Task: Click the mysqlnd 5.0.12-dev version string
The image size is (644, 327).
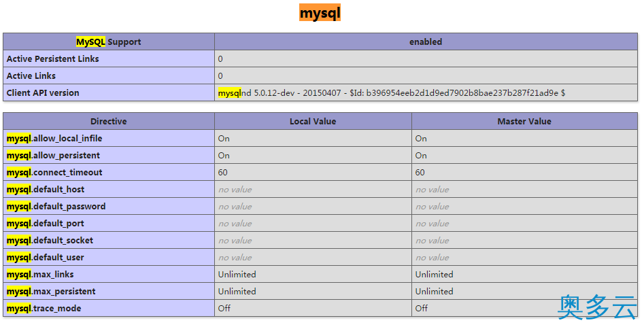Action: 392,93
